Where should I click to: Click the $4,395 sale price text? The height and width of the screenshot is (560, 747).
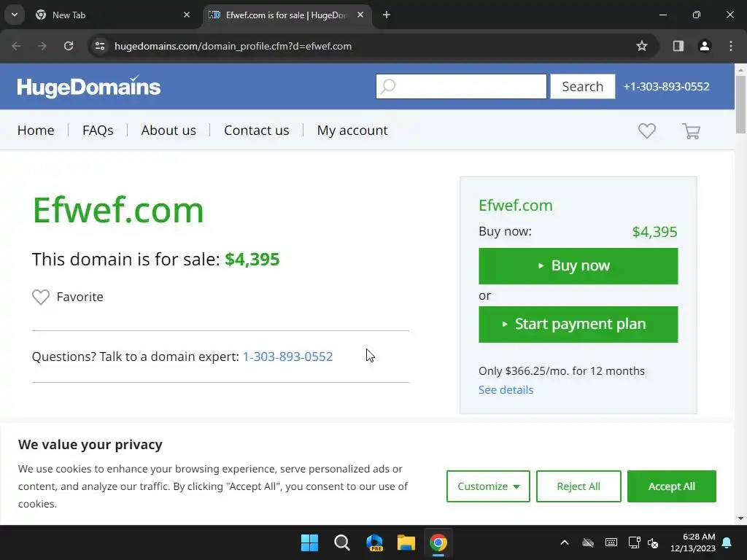252,260
